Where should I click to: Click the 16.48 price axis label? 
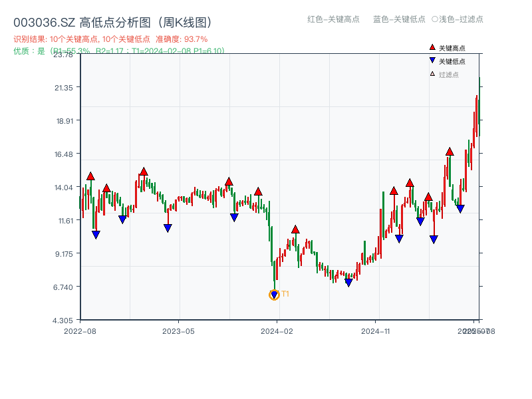(x=64, y=154)
